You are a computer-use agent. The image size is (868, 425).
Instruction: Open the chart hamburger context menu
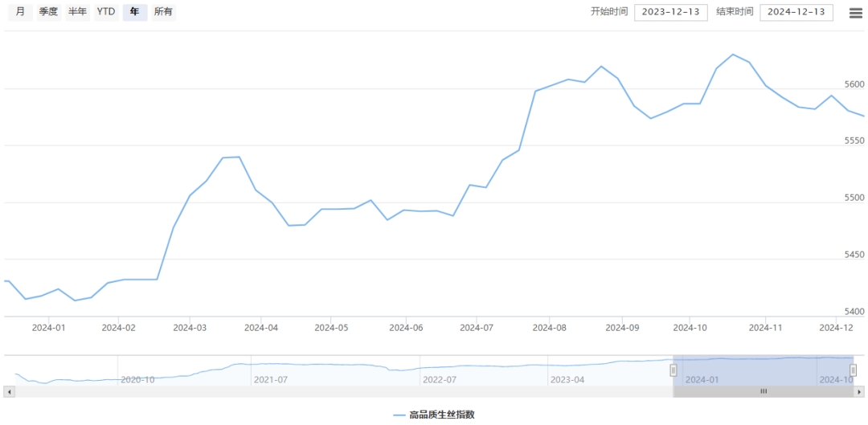pos(856,13)
